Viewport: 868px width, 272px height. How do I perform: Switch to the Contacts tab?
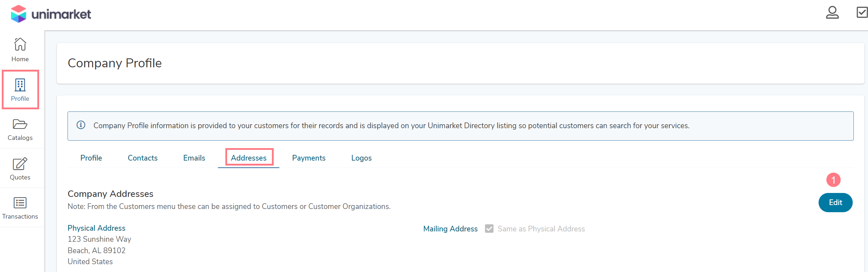point(143,158)
